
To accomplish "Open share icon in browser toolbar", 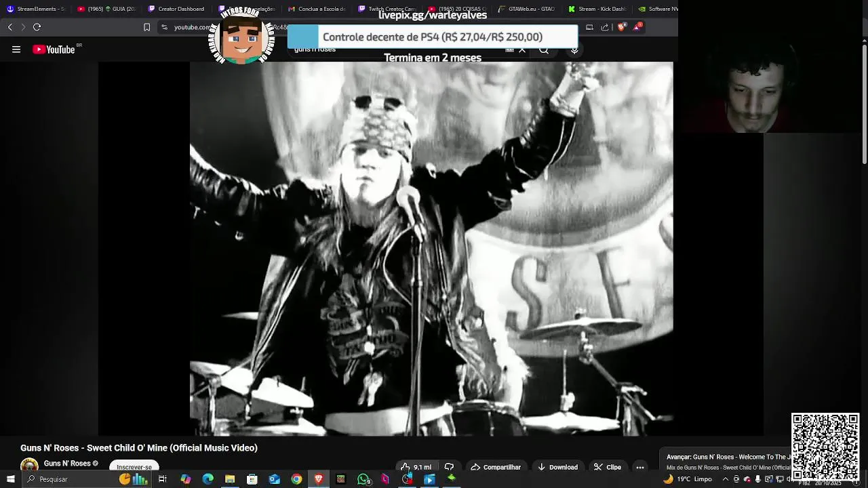I will point(605,27).
